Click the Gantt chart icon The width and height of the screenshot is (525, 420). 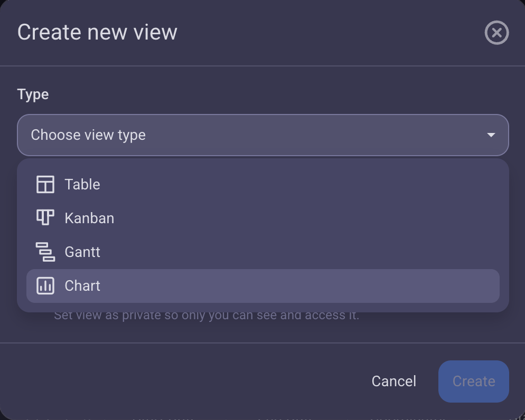click(x=45, y=252)
